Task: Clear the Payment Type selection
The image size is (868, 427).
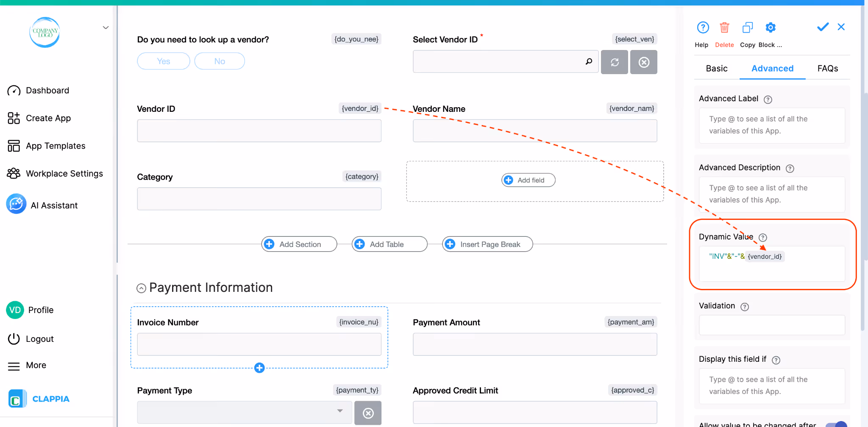Action: tap(368, 413)
